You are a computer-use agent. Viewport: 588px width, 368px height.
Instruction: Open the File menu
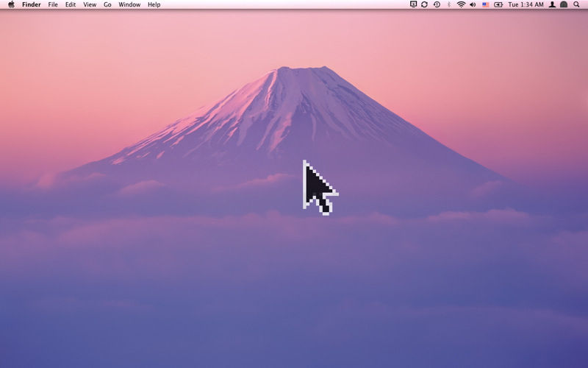(53, 4)
